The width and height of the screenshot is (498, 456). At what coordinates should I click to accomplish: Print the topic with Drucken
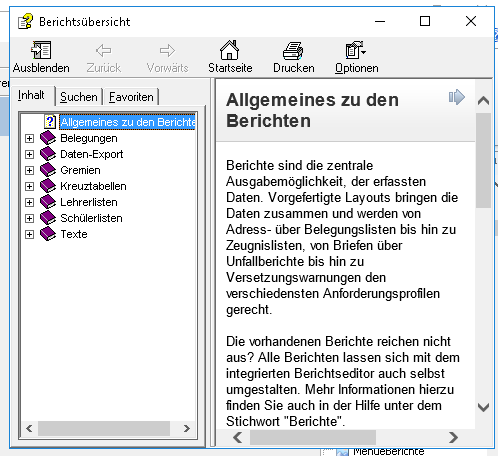coord(293,51)
